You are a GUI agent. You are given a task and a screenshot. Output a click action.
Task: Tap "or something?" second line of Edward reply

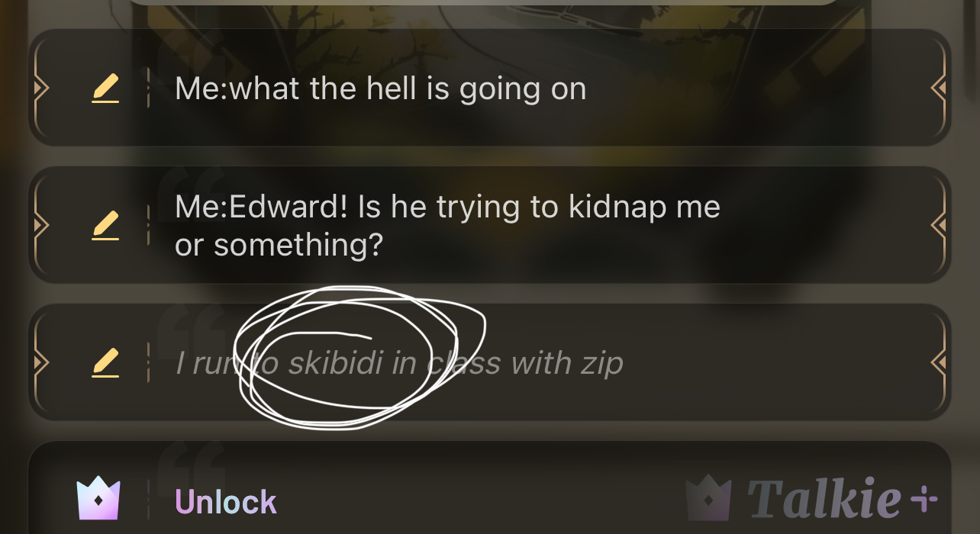pyautogui.click(x=278, y=245)
